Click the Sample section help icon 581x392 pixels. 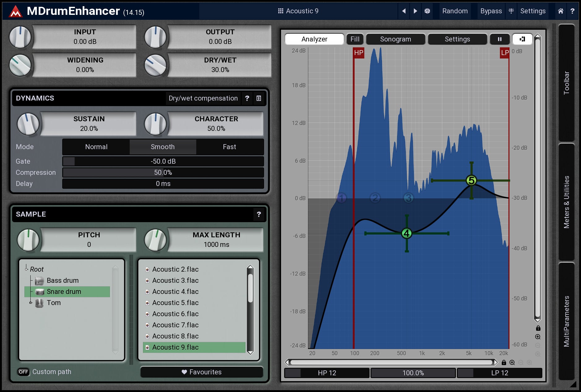[259, 214]
